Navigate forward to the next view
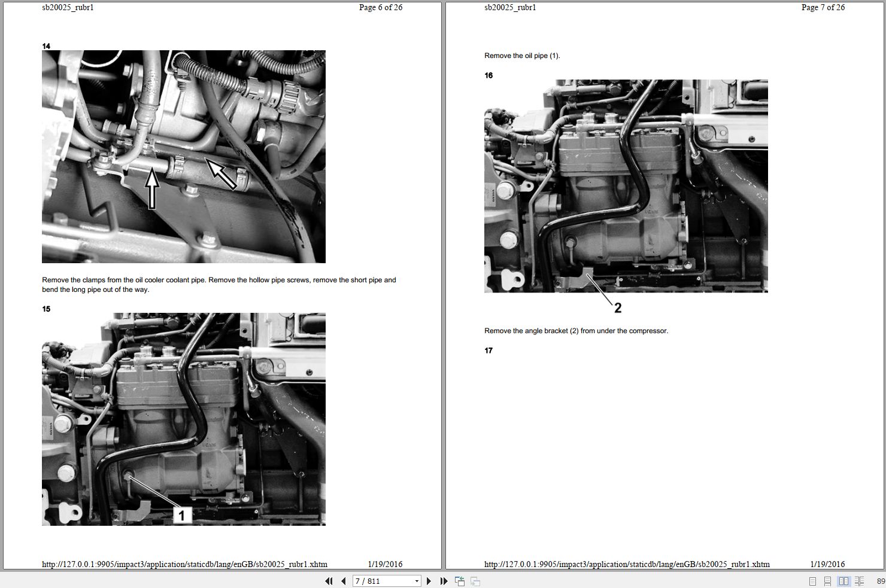The width and height of the screenshot is (886, 588). (474, 581)
